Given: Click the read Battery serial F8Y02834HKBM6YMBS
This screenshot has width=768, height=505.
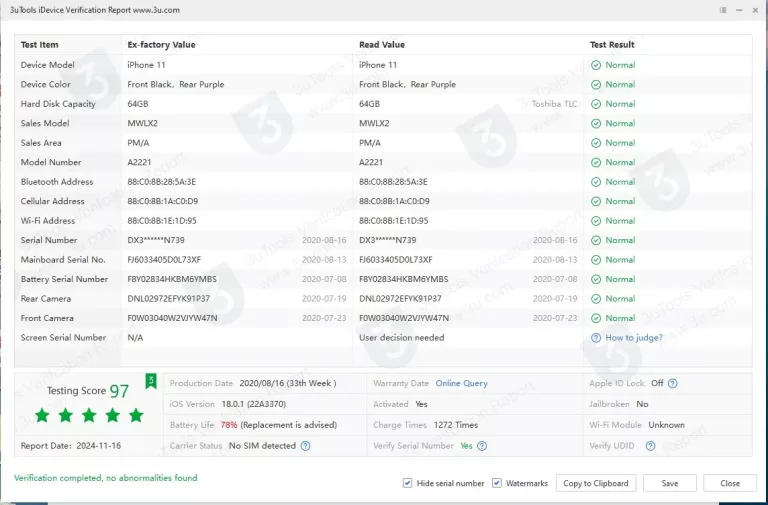Looking at the screenshot, I should coord(404,279).
